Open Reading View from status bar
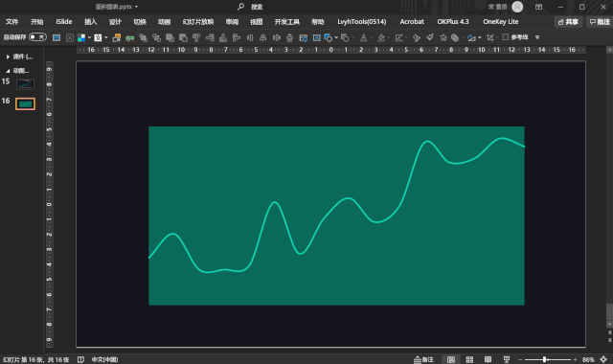613x364 pixels. (x=488, y=359)
